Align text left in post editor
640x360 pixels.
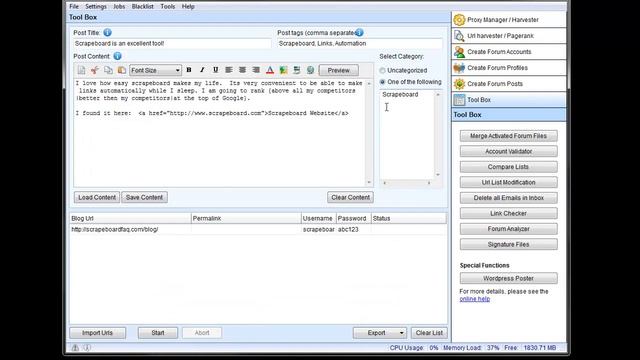click(x=229, y=70)
